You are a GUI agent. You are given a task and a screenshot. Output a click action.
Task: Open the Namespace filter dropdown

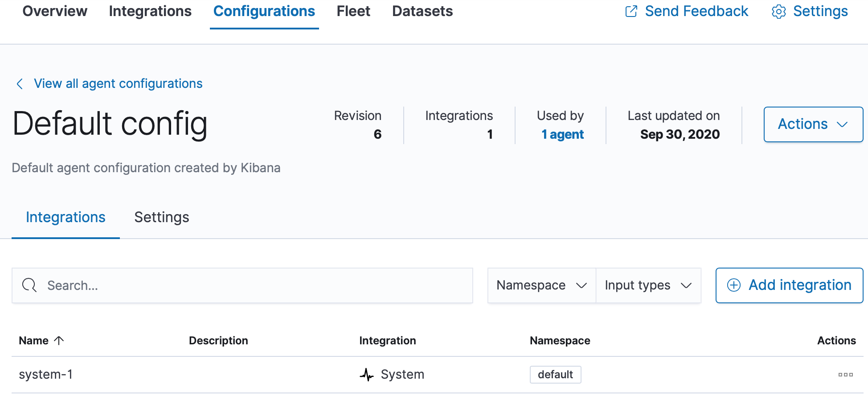tap(541, 285)
